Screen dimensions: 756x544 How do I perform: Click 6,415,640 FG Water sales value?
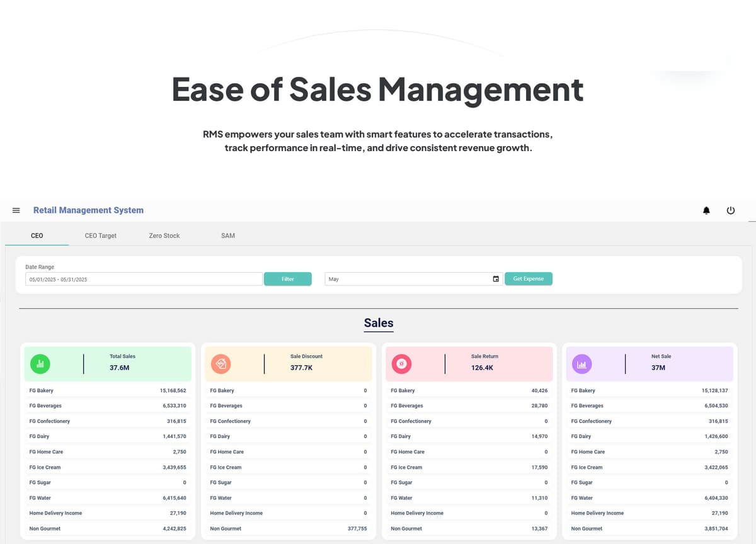click(175, 498)
